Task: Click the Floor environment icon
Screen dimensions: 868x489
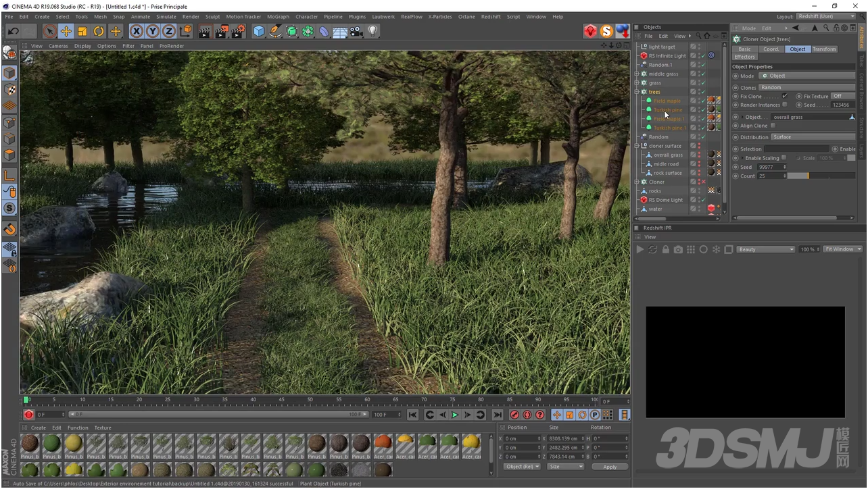Action: tap(340, 31)
